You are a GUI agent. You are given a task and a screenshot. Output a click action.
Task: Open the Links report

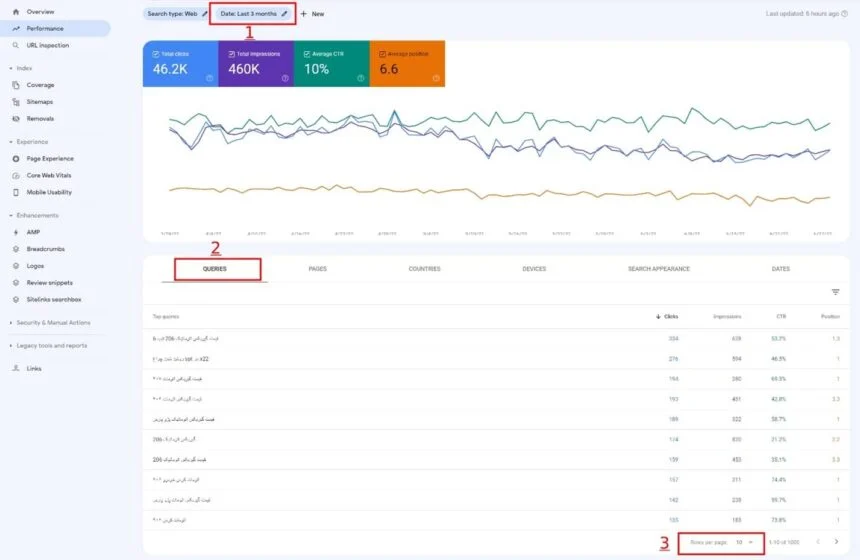(33, 369)
